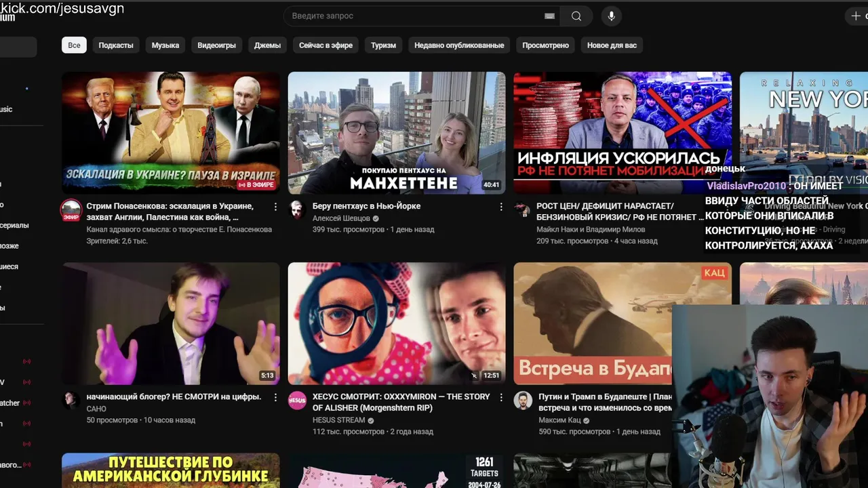868x488 pixels.
Task: Activate voice search microphone
Action: [x=611, y=16]
